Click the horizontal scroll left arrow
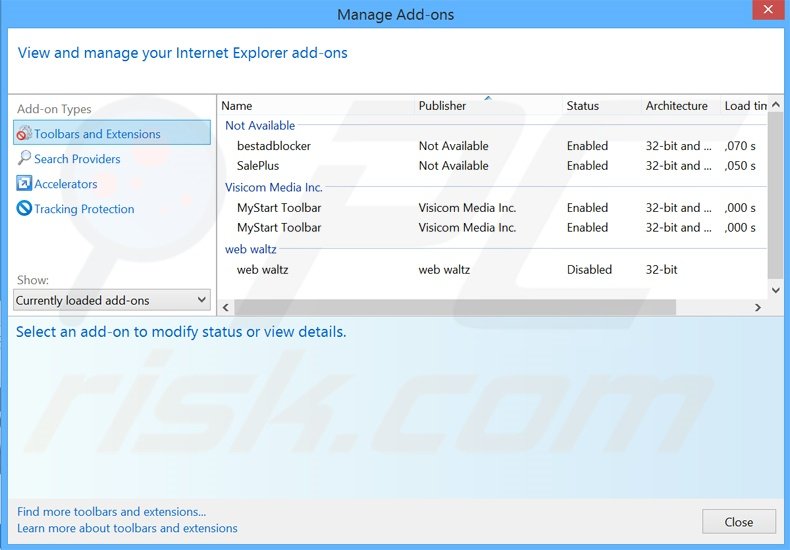790x550 pixels. (226, 307)
